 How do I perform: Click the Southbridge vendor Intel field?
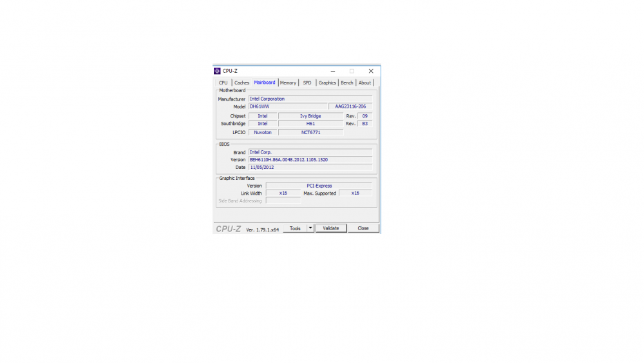263,124
